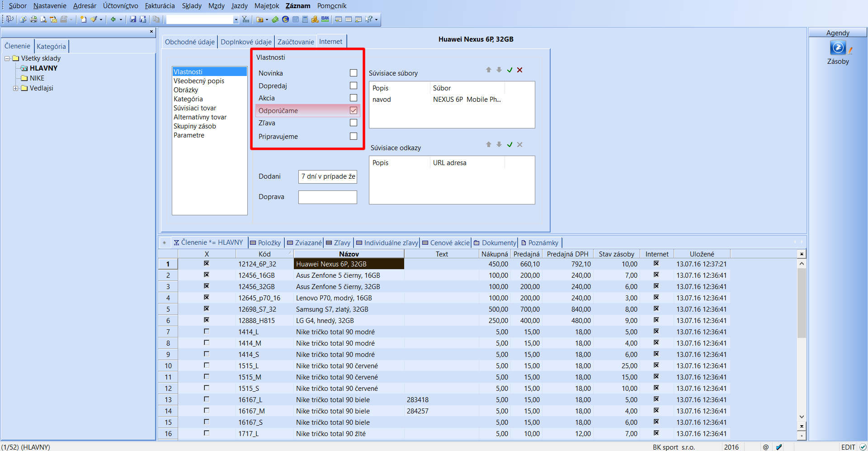Tick the Zľava checkbox
The width and height of the screenshot is (868, 451).
click(x=354, y=123)
